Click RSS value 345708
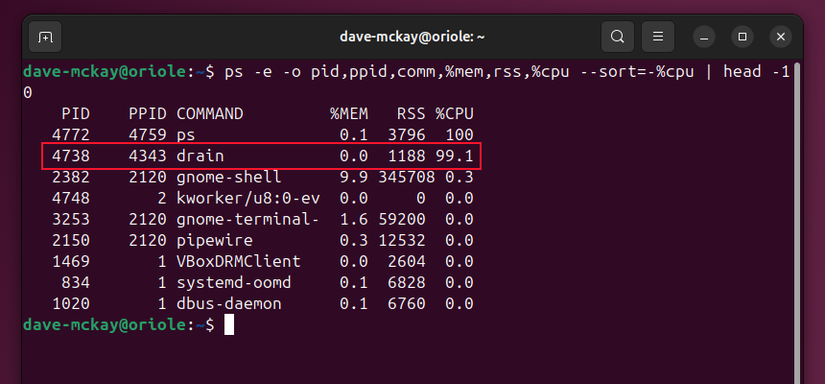The image size is (825, 384). click(406, 177)
